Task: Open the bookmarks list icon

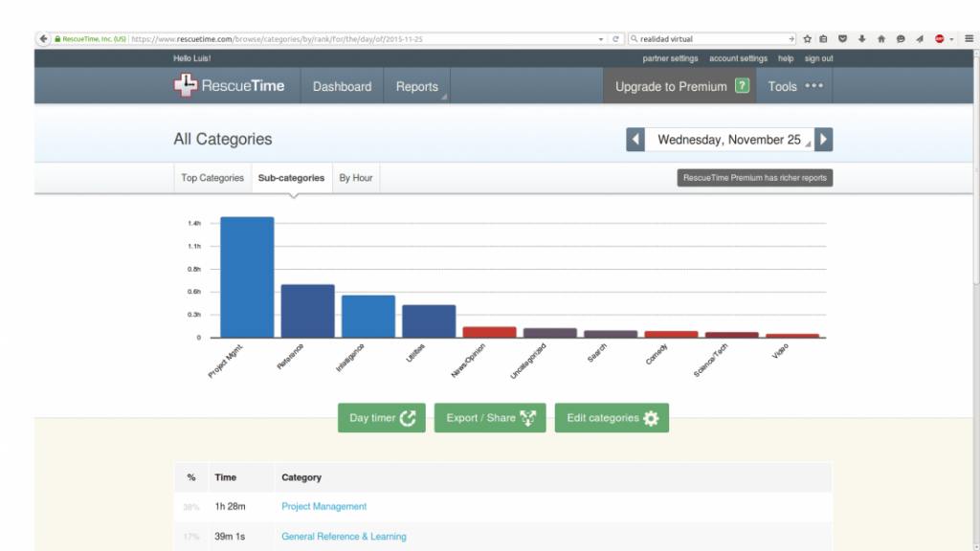Action: pyautogui.click(x=824, y=38)
